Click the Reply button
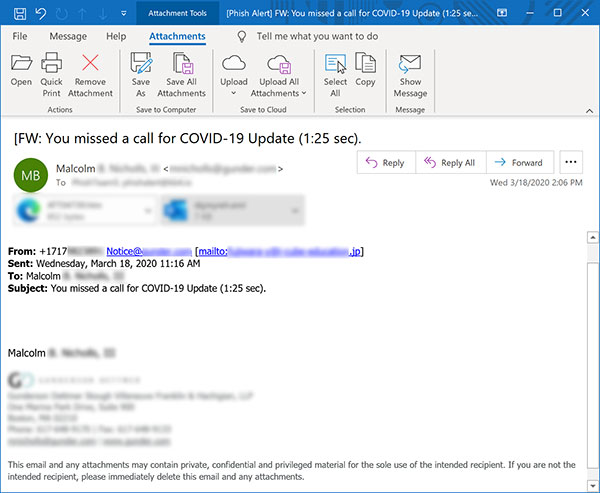The width and height of the screenshot is (600, 493). click(386, 163)
